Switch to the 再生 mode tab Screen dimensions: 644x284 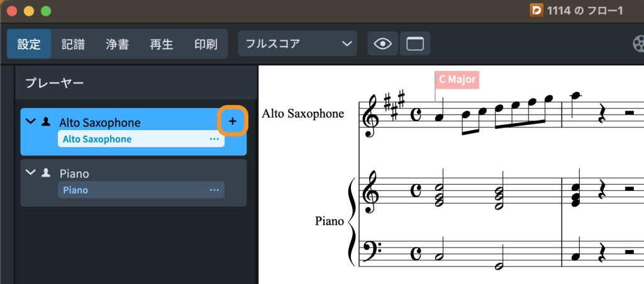tap(161, 44)
